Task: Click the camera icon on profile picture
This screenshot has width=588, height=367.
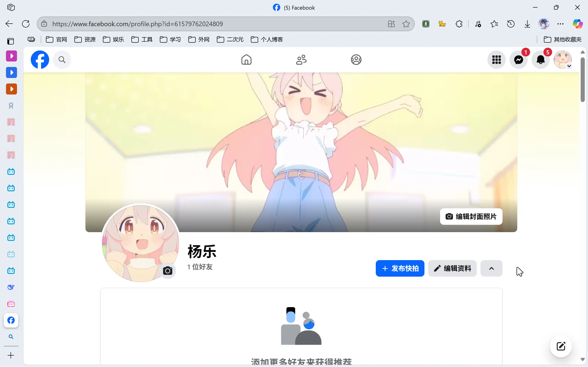Action: 167,271
